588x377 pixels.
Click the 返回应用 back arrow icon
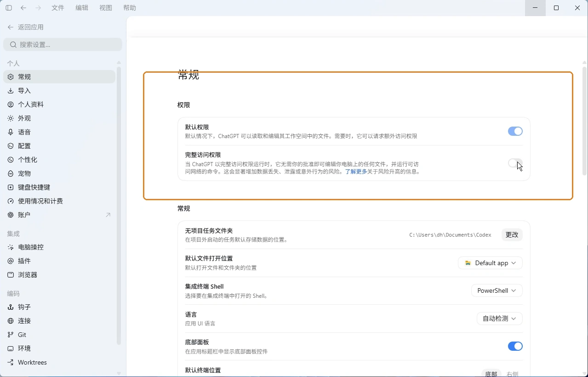(x=11, y=27)
